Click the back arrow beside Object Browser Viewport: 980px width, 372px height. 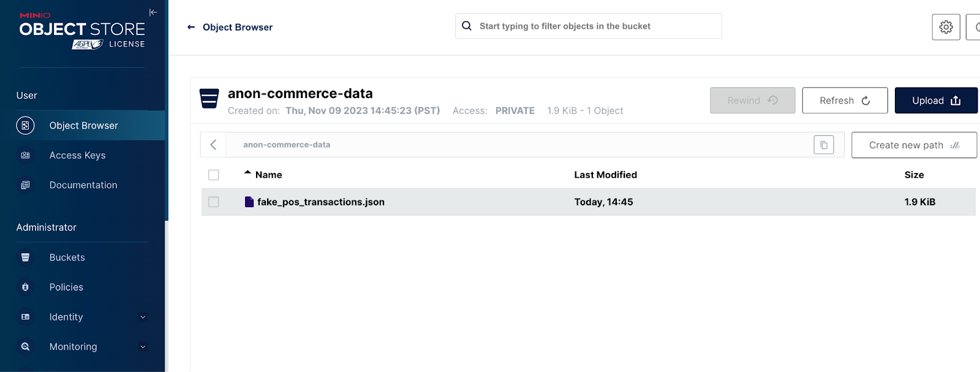click(191, 27)
